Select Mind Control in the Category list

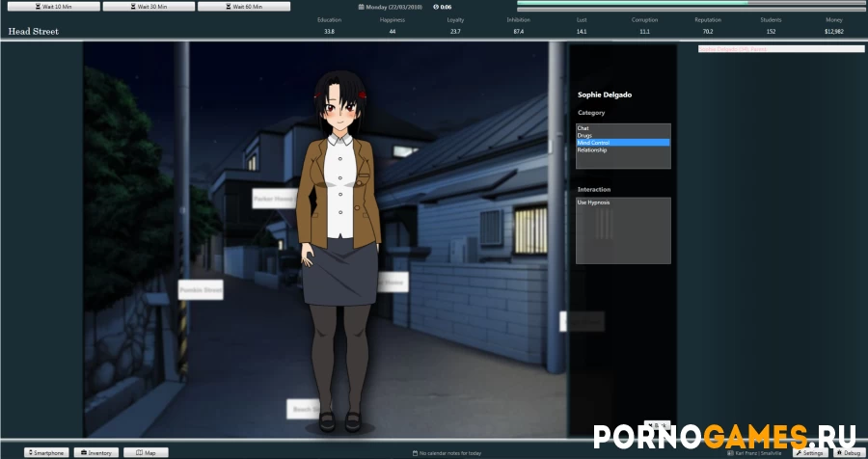[x=623, y=143]
